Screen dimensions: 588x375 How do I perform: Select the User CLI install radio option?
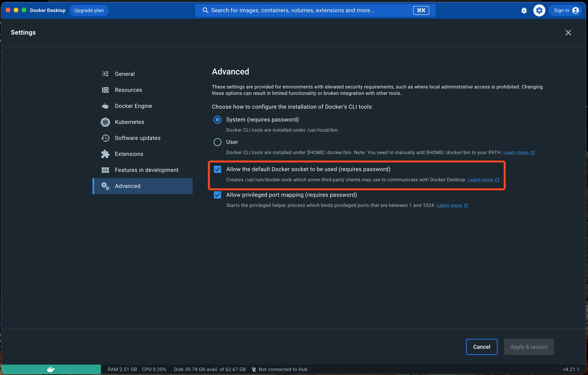[217, 142]
